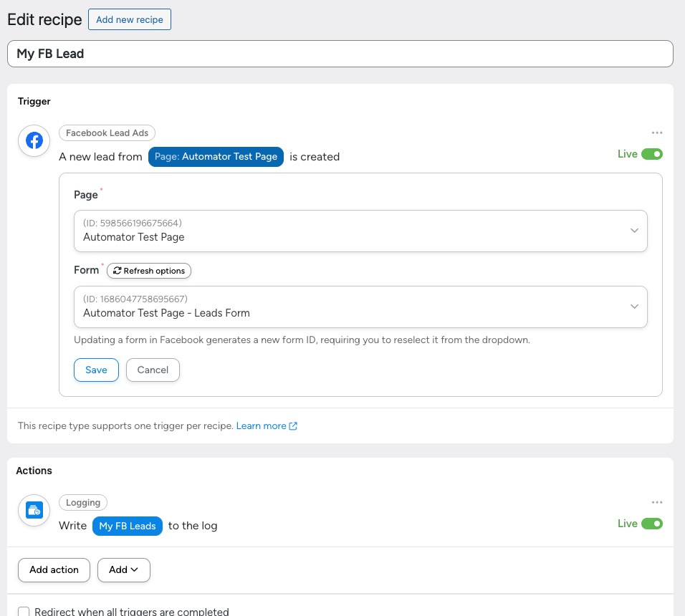Screen dimensions: 685x616
Task: Open the Form dropdown list
Action: pyautogui.click(x=360, y=307)
